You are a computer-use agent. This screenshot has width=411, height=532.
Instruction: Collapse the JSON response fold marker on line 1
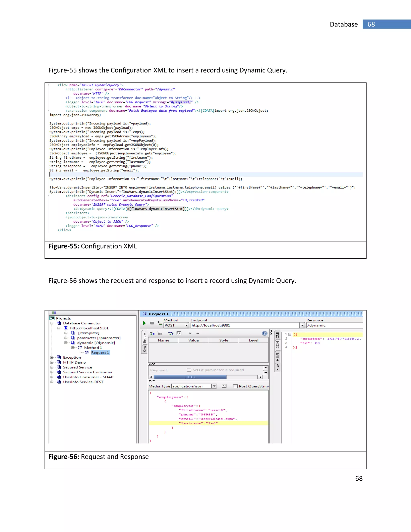290,334
